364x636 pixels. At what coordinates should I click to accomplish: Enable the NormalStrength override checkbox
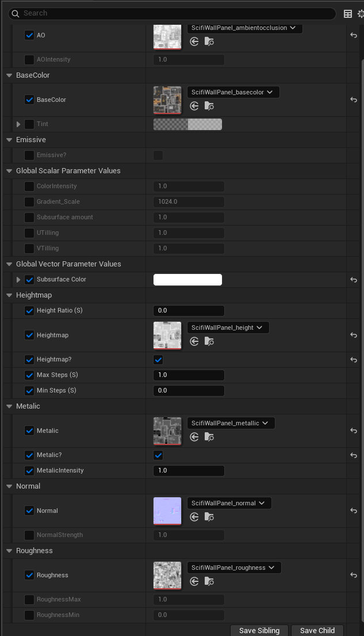tap(29, 535)
